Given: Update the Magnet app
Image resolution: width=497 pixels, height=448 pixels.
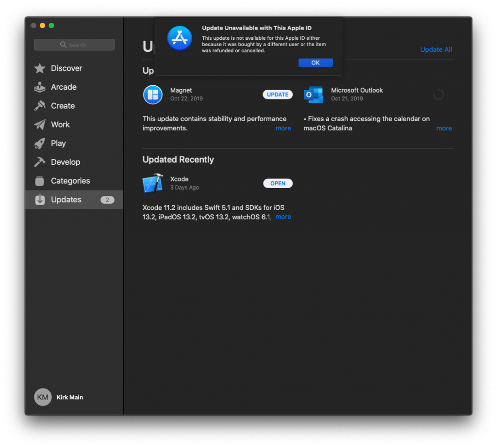Looking at the screenshot, I should [278, 95].
